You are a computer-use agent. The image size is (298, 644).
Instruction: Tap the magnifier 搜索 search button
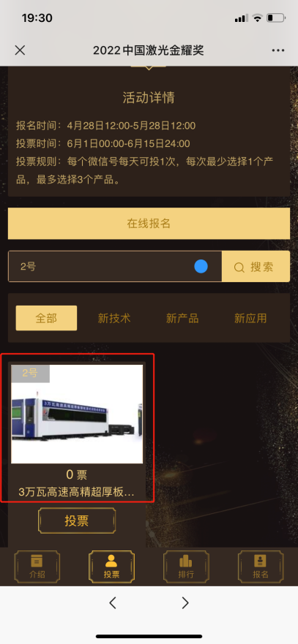256,267
